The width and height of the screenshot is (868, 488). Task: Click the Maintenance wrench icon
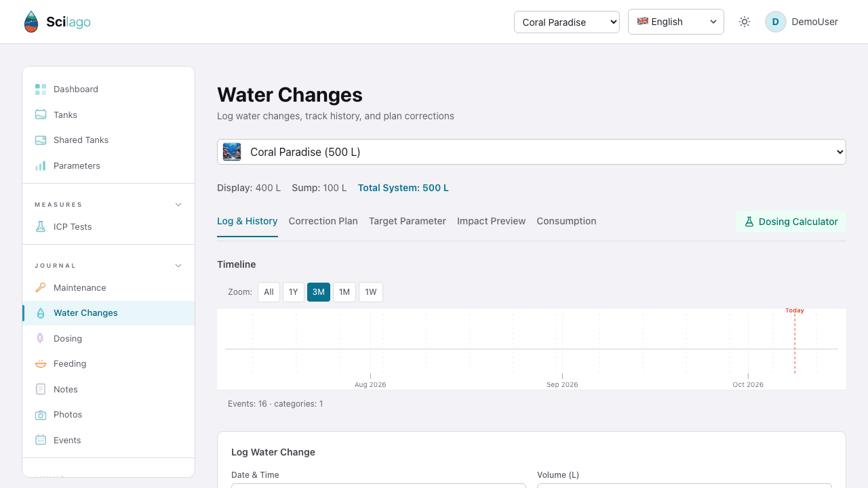(41, 287)
